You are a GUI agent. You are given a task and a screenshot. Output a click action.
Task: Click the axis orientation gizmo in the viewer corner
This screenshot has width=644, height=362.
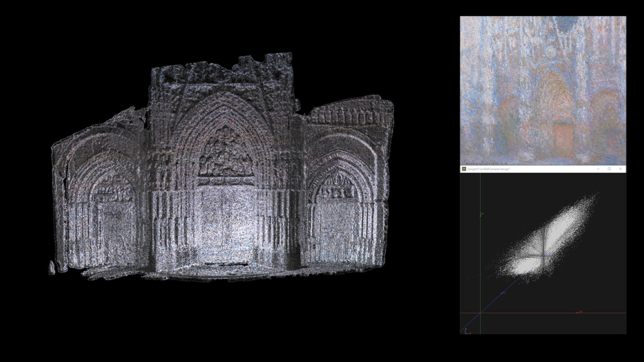coord(465,331)
